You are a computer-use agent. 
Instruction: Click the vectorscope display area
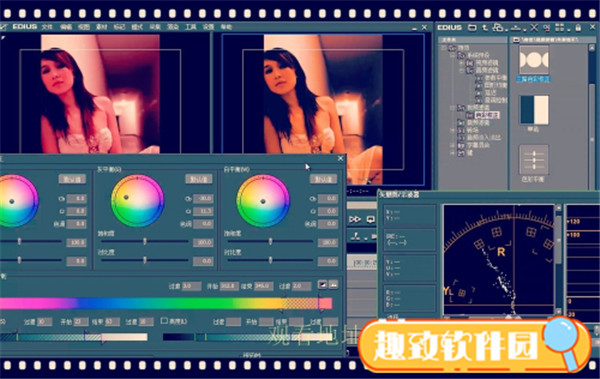[x=499, y=260]
